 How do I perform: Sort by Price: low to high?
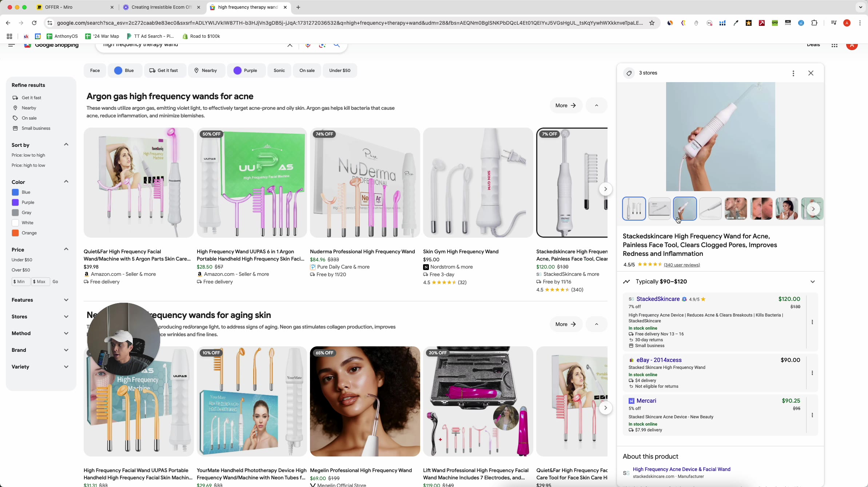coord(28,156)
